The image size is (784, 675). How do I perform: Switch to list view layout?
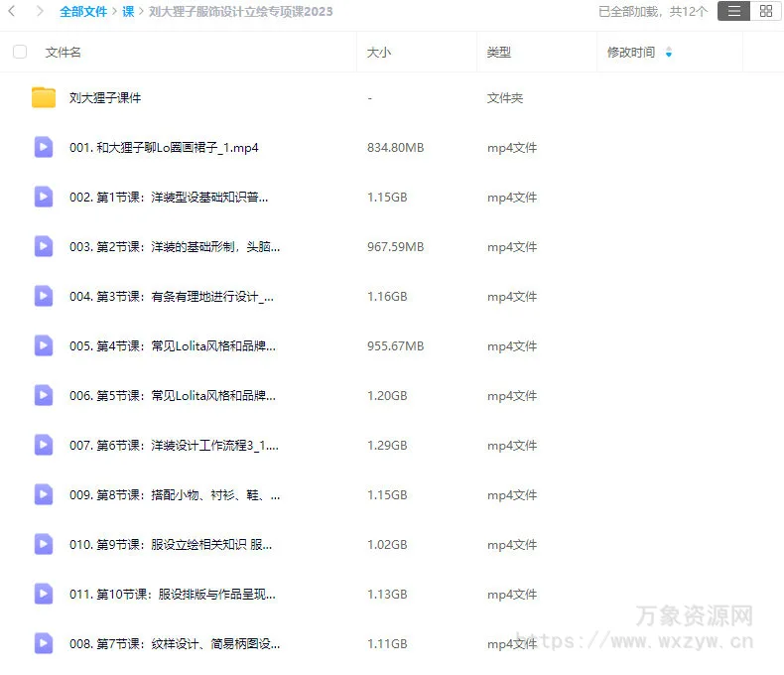click(733, 12)
